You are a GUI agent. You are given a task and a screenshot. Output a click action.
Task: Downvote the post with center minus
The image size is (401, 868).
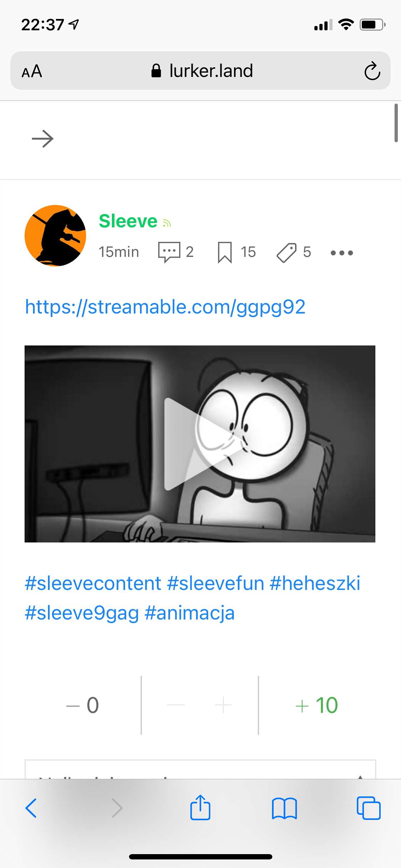tap(176, 705)
